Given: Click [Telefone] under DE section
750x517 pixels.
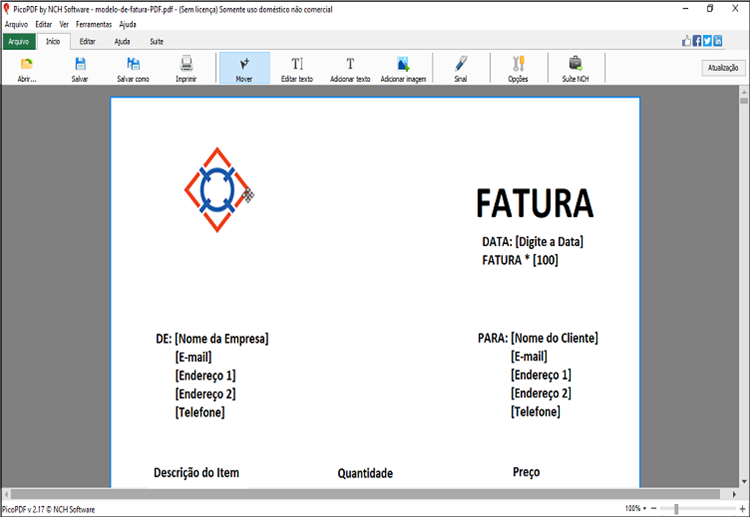Looking at the screenshot, I should coord(200,412).
